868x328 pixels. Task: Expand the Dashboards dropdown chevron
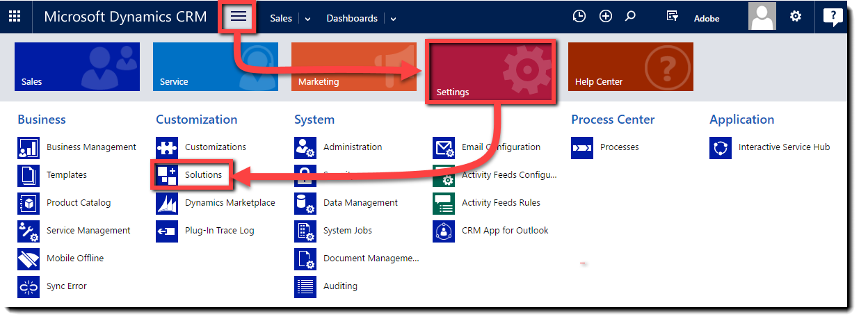click(393, 19)
